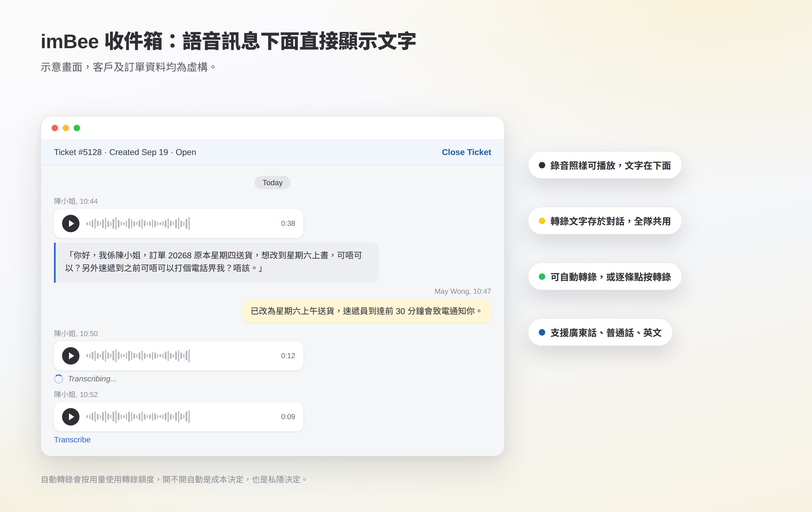This screenshot has height=512, width=812.
Task: Click the 0:09 duration text
Action: (288, 417)
